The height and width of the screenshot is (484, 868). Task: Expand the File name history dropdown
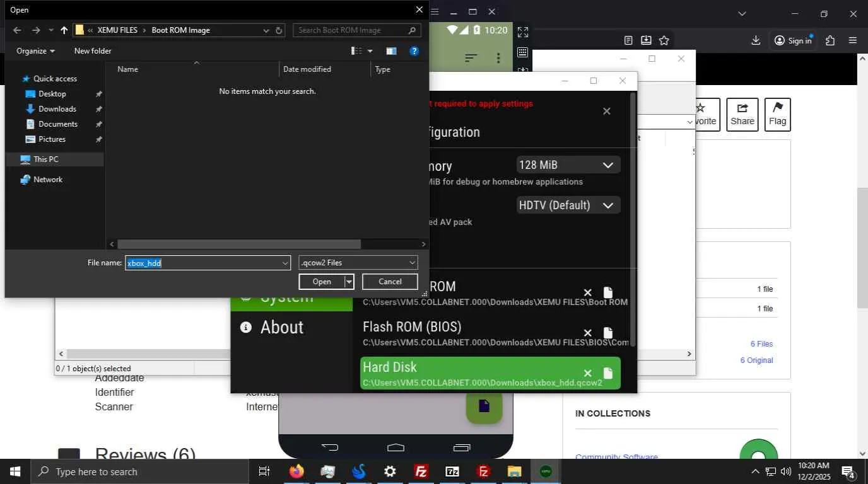click(x=285, y=263)
